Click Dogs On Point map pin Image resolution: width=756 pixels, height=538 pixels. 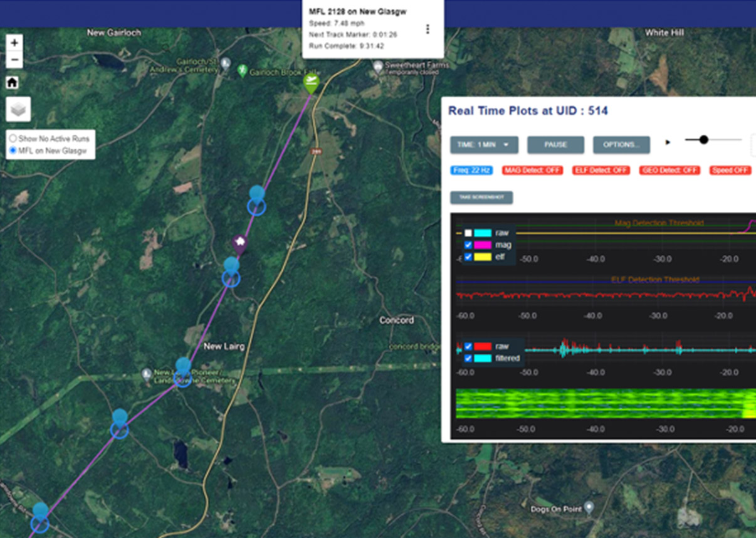(x=589, y=508)
